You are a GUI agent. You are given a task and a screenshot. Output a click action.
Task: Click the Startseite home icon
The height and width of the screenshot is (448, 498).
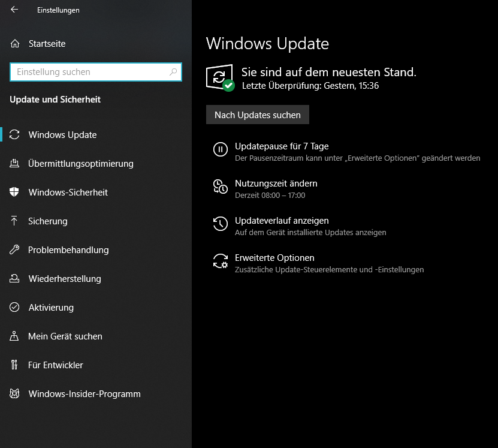pyautogui.click(x=15, y=44)
